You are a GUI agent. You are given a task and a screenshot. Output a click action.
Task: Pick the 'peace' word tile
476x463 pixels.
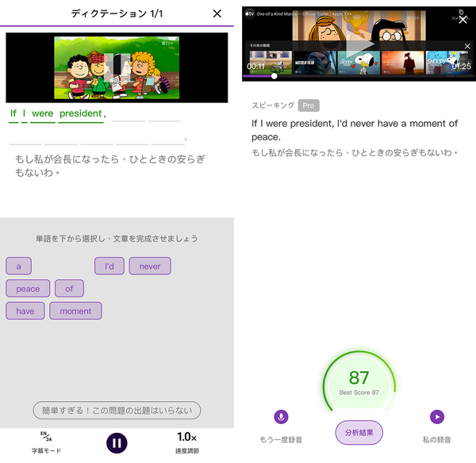28,289
